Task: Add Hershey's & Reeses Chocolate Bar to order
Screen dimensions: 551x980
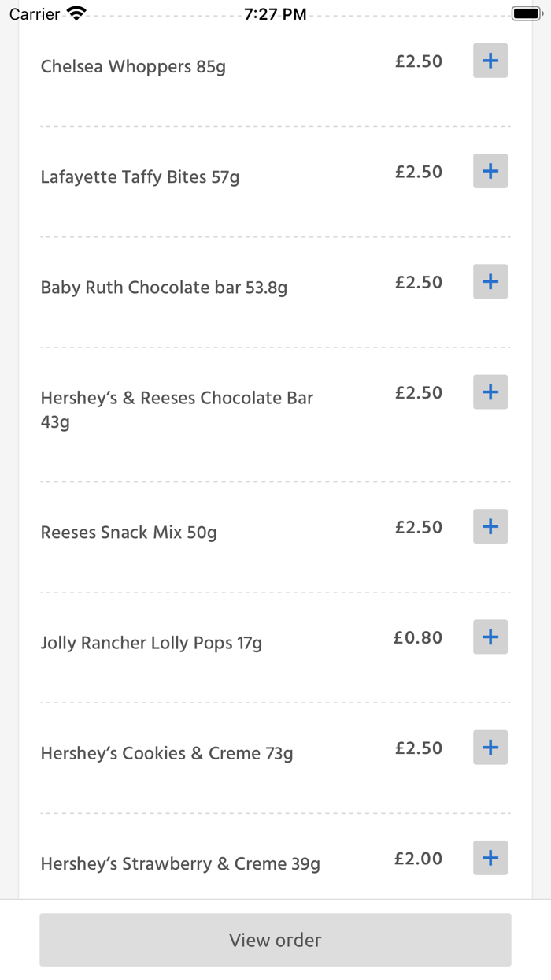Action: [490, 392]
